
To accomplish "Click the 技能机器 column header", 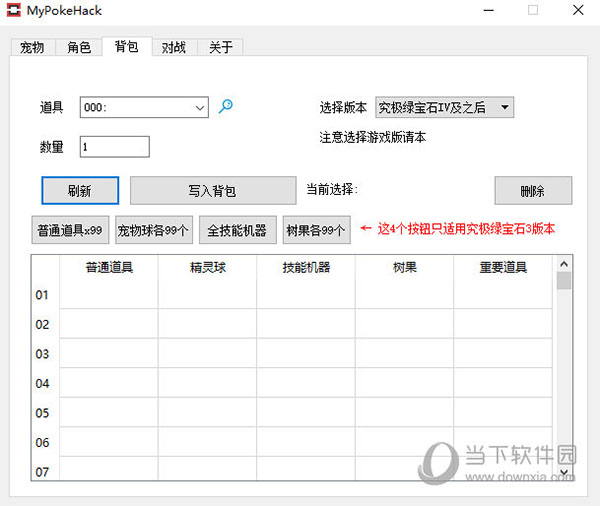I will point(306,267).
